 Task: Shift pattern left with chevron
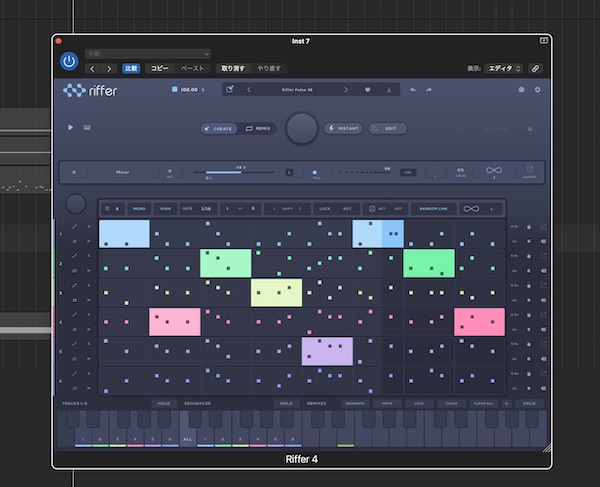(x=274, y=209)
